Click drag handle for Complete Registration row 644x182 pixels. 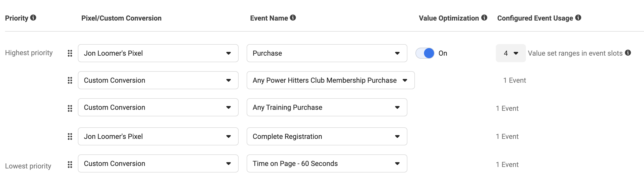70,136
